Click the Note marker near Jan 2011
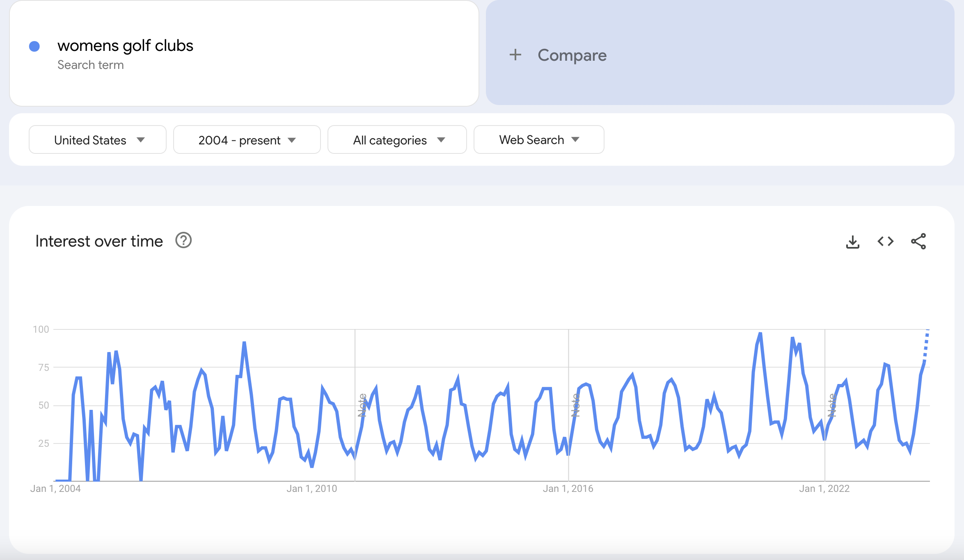The image size is (964, 560). (362, 405)
